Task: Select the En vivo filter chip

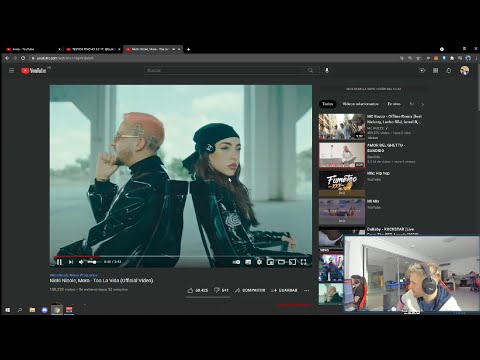Action: pyautogui.click(x=394, y=104)
